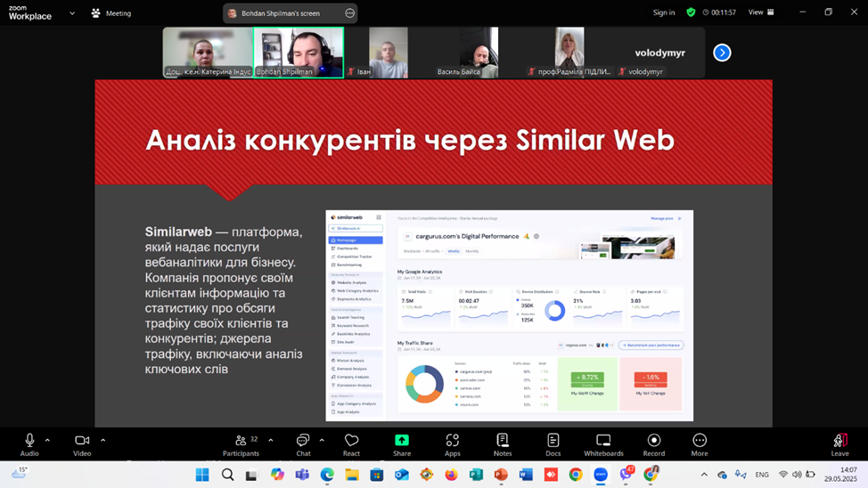868x488 pixels.
Task: Open Publisher from taskbar
Action: point(476,475)
